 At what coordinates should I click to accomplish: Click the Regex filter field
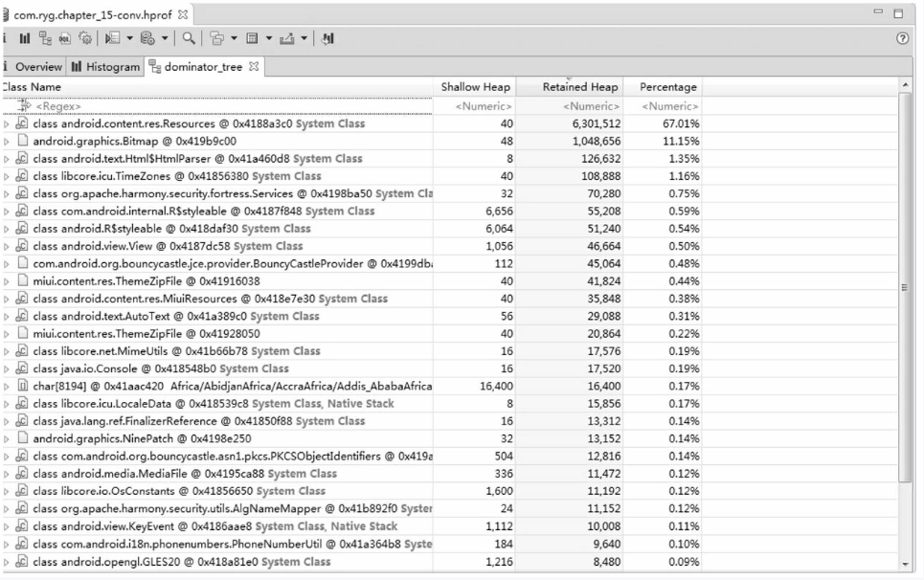tap(216, 106)
